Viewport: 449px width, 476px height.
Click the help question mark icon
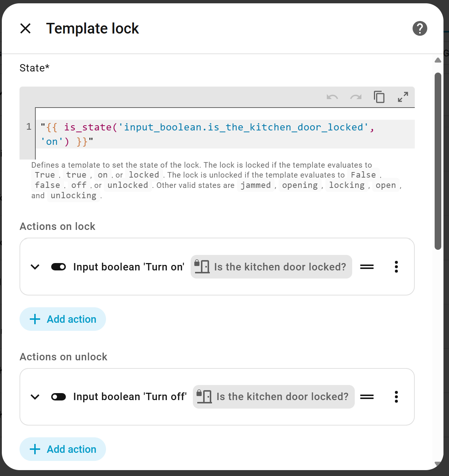pyautogui.click(x=420, y=28)
